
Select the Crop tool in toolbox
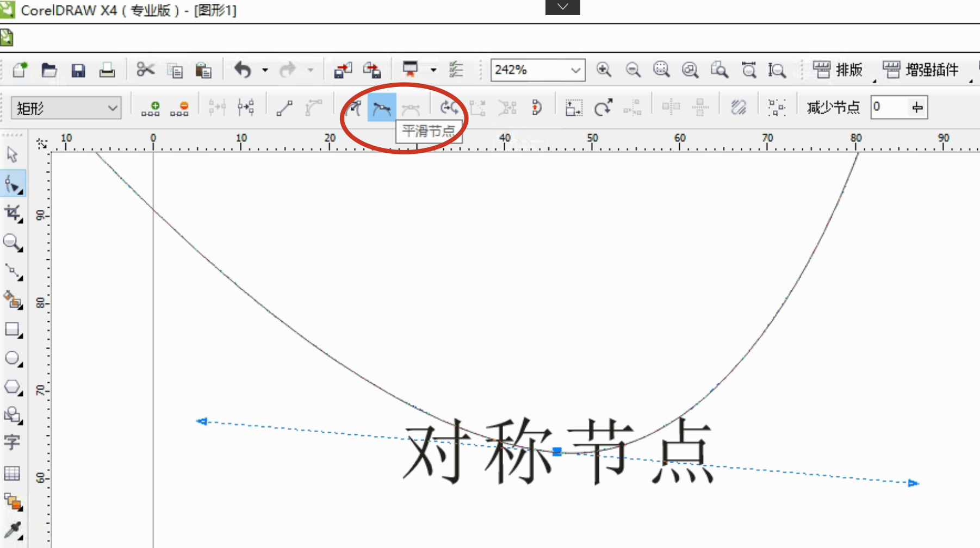point(13,213)
